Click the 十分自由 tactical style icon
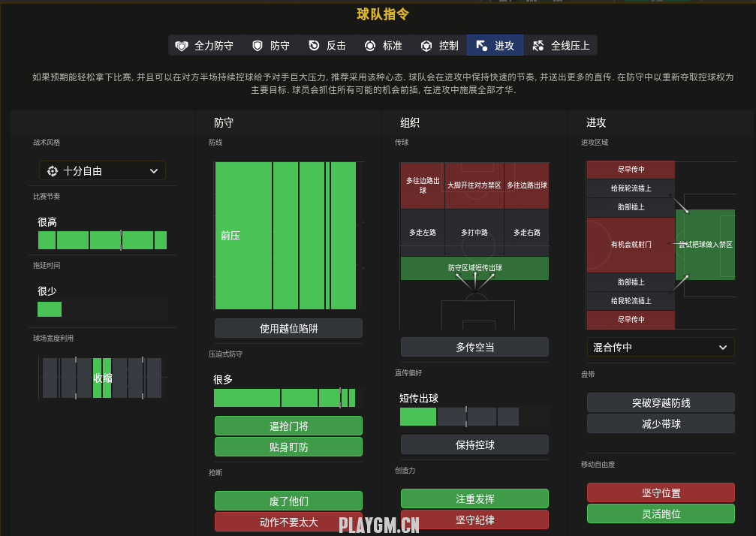756x536 pixels. pyautogui.click(x=52, y=171)
